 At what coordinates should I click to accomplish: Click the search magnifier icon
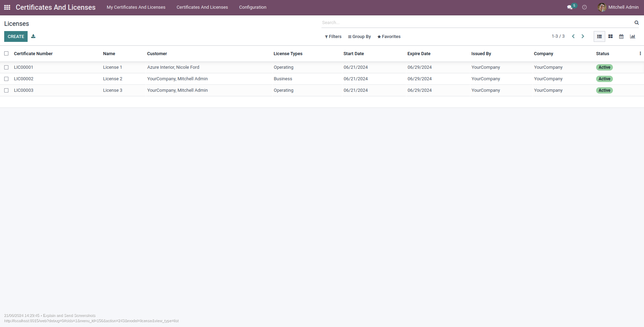(637, 23)
